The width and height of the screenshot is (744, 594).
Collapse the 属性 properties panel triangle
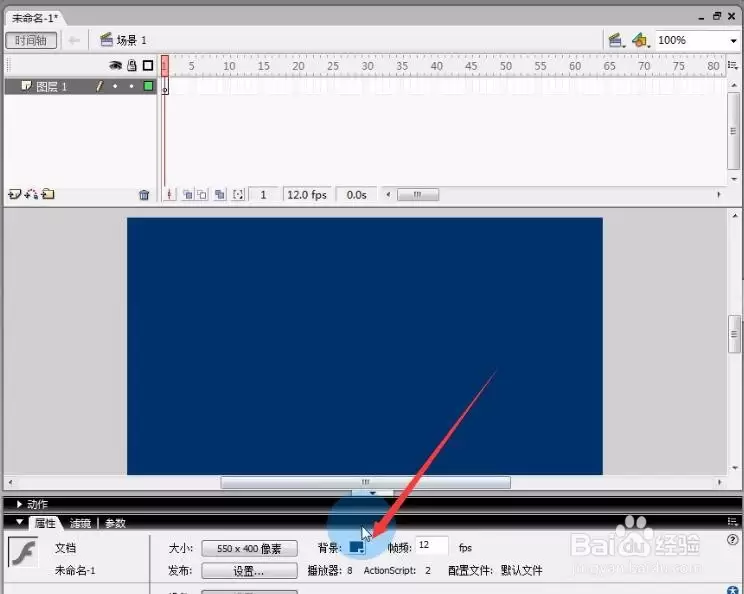point(19,522)
